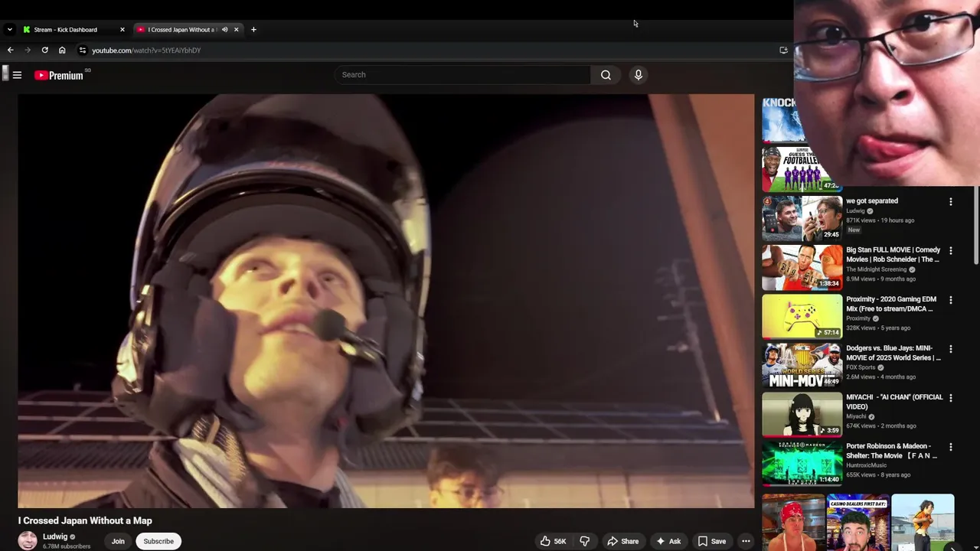The width and height of the screenshot is (980, 551).
Task: Open a new browser tab
Action: click(x=253, y=30)
